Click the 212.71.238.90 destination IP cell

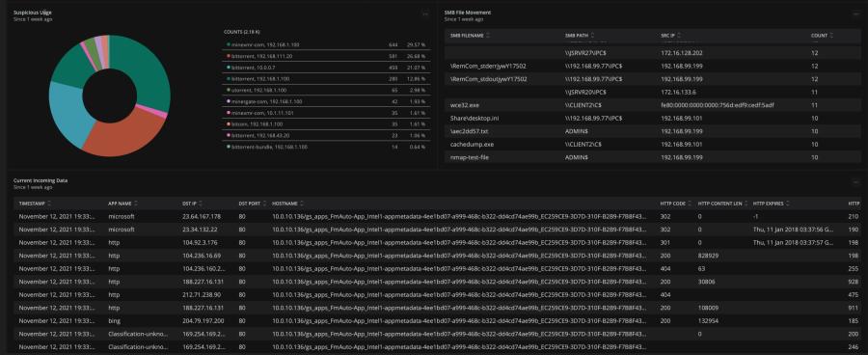202,294
